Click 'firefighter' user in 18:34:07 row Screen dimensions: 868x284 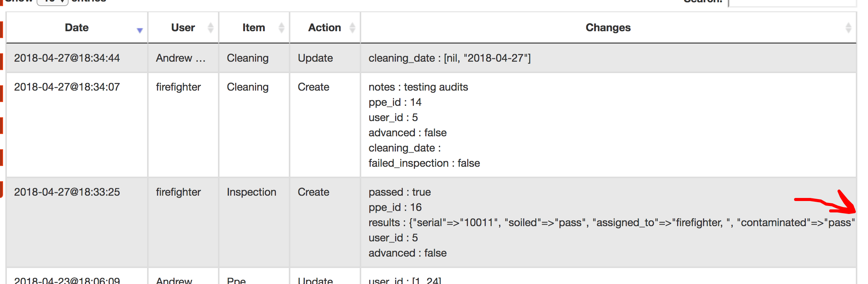[x=178, y=87]
